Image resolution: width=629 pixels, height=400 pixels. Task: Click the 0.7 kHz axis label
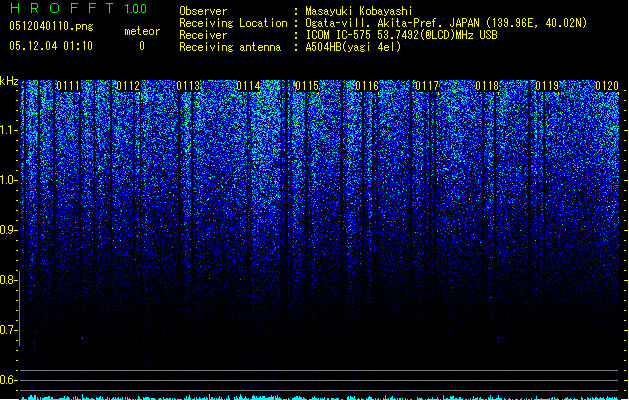point(8,330)
